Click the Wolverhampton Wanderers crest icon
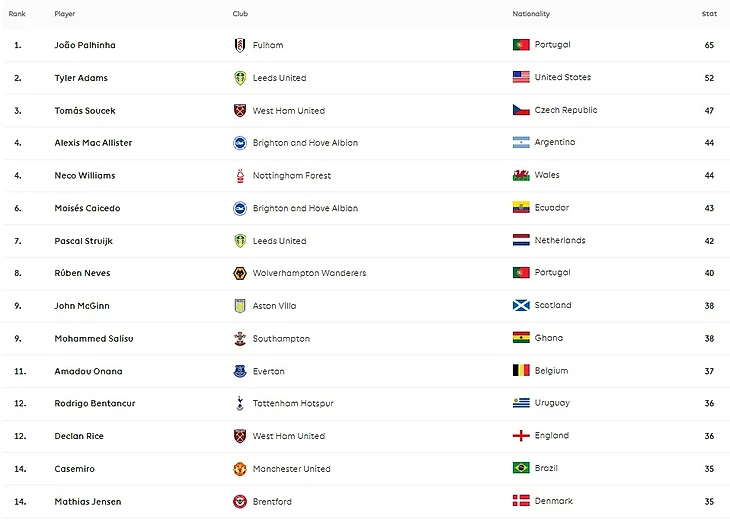The width and height of the screenshot is (730, 520). coord(239,273)
